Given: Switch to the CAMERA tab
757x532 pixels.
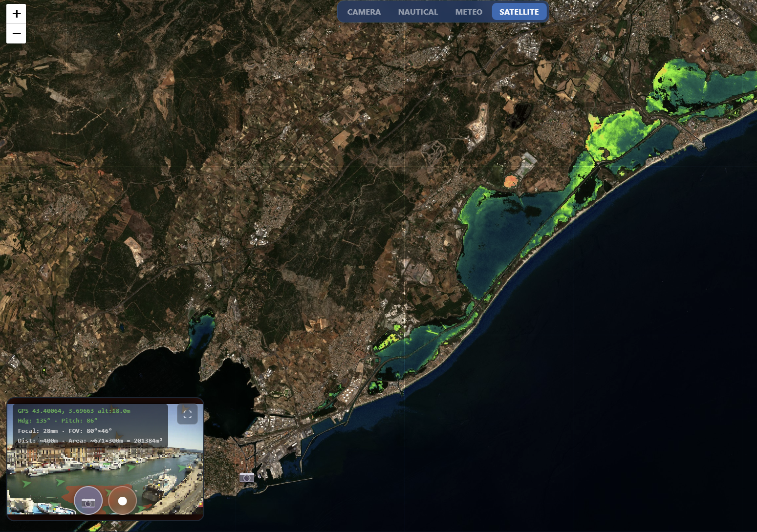Looking at the screenshot, I should pos(364,12).
